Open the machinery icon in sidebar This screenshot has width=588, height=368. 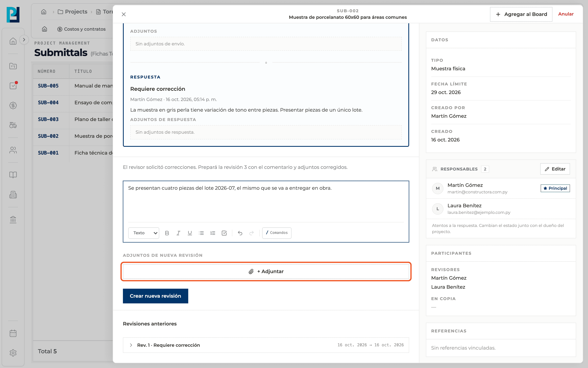[x=13, y=125]
